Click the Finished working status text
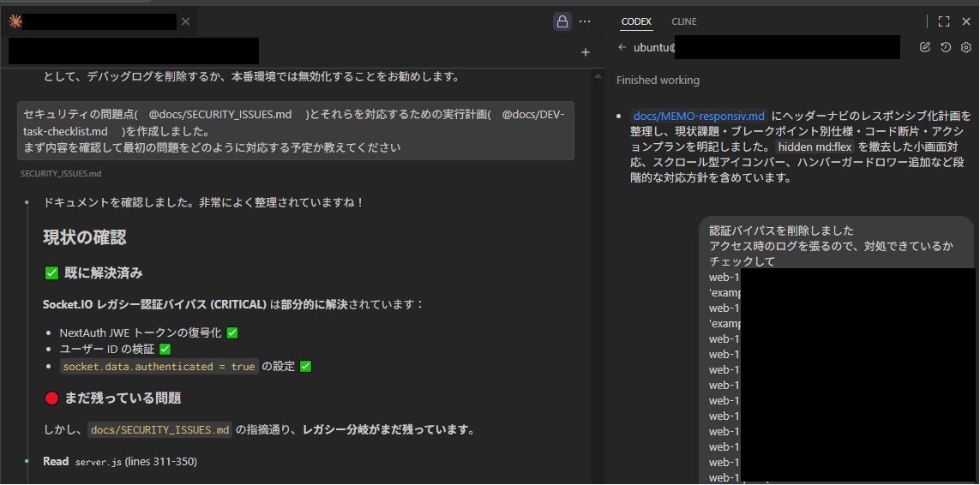This screenshot has height=485, width=980. [x=658, y=81]
